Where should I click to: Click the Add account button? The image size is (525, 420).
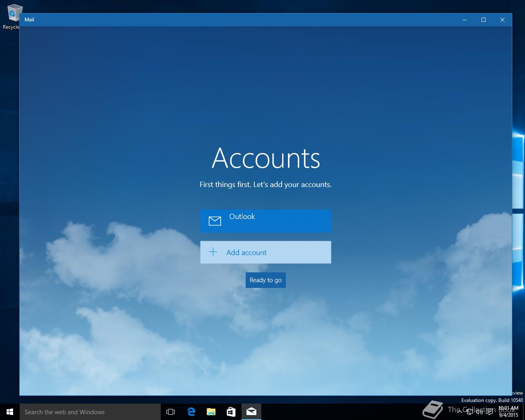(x=266, y=252)
